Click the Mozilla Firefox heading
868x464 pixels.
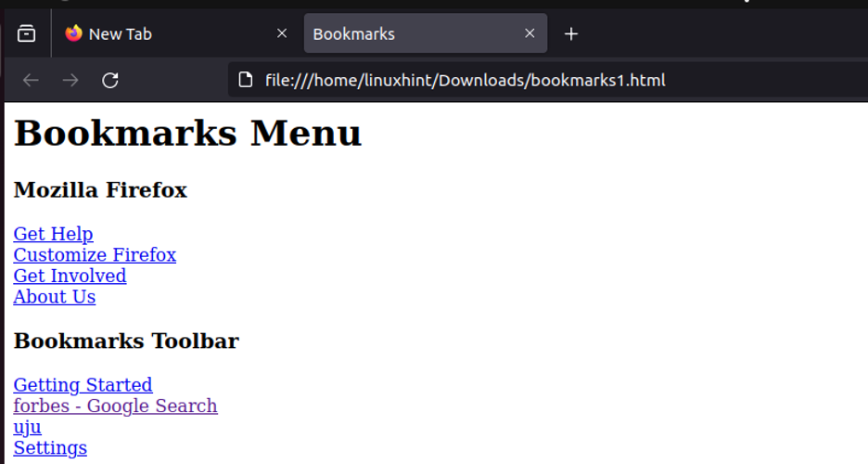100,190
